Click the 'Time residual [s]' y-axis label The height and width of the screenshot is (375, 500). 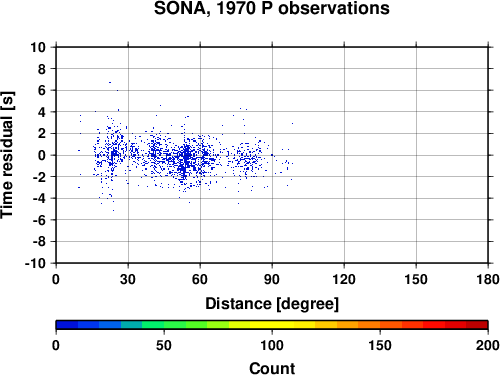pyautogui.click(x=7, y=155)
